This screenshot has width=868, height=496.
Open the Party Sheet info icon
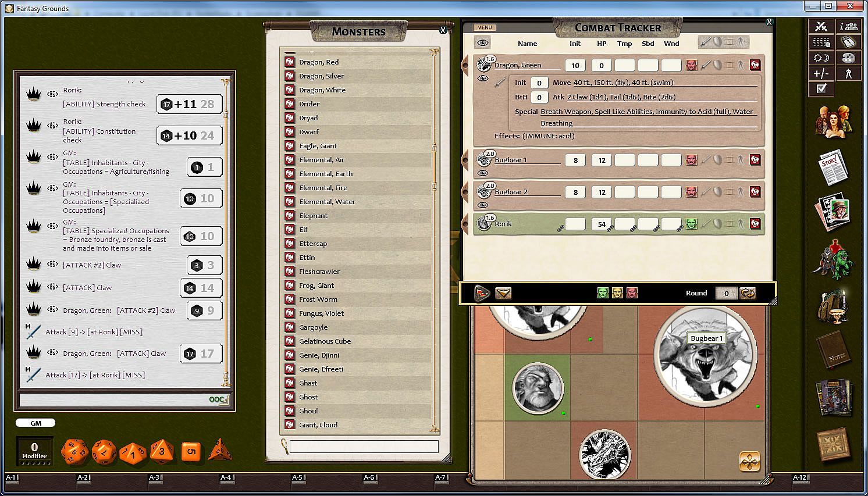coord(849,26)
